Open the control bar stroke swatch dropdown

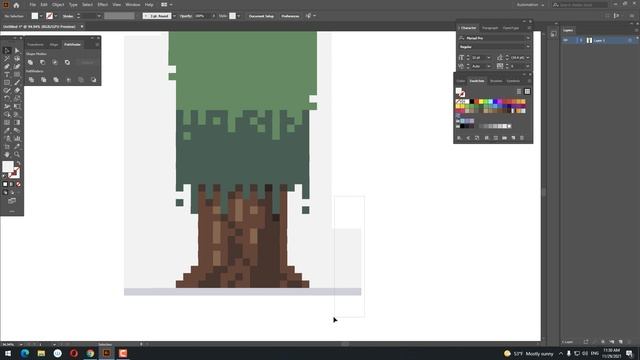(56, 16)
